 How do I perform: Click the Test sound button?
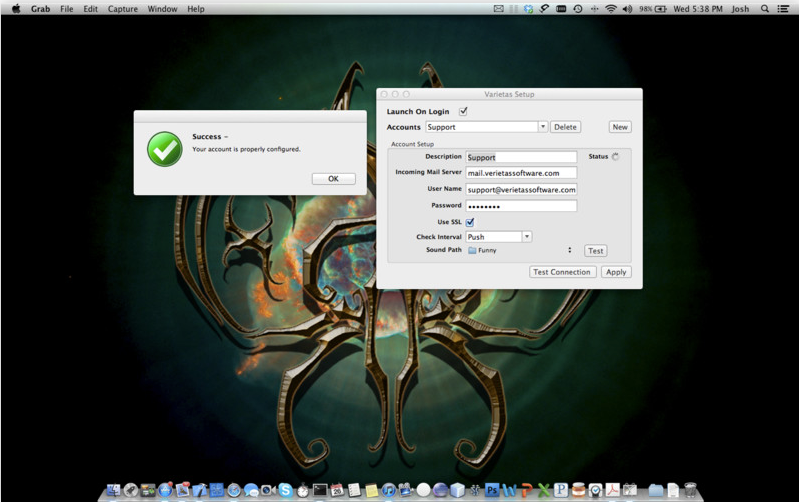pos(595,251)
